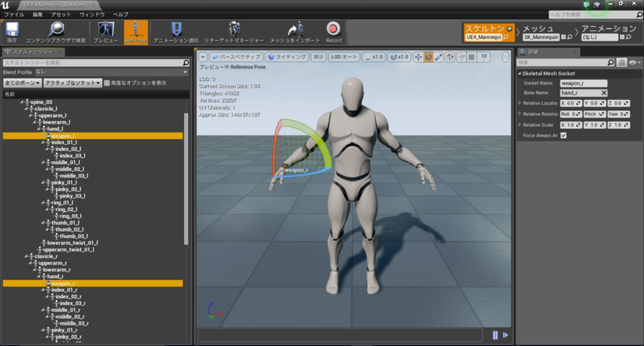Start recording with the Record button
Screen dimensions: 644x346
pos(333,32)
